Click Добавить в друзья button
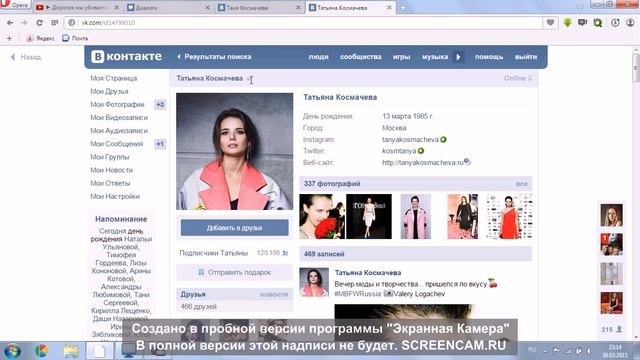The image size is (640, 360). coord(234,228)
